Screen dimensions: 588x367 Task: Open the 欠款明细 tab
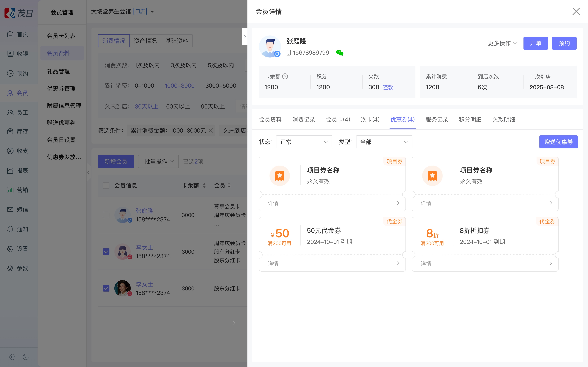pos(504,120)
